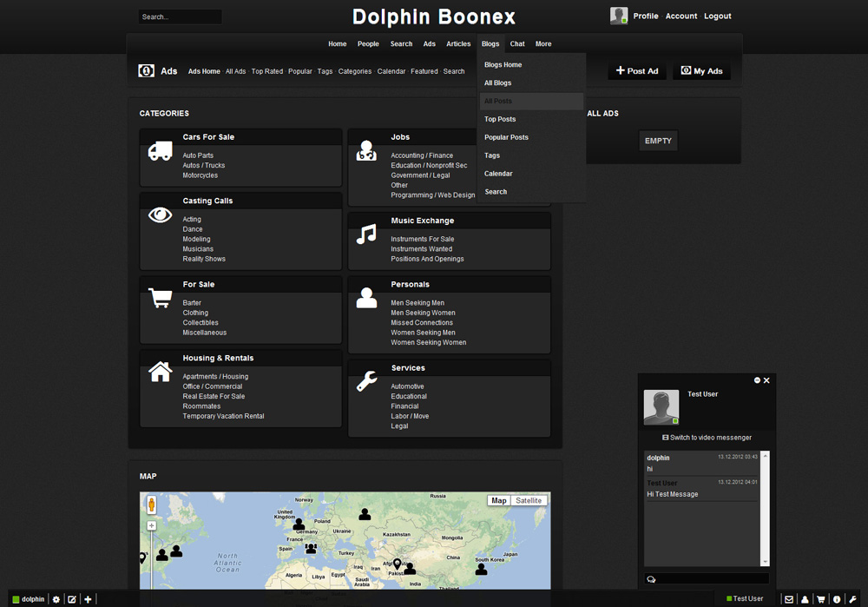Open shopping cart icon in bottom bar
This screenshot has height=607, width=868.
coord(821,599)
